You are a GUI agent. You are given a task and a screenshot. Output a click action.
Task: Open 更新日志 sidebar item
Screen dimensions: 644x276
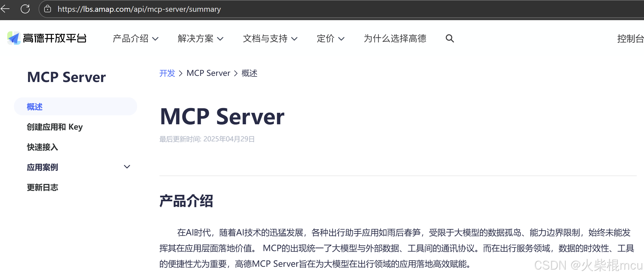point(43,188)
